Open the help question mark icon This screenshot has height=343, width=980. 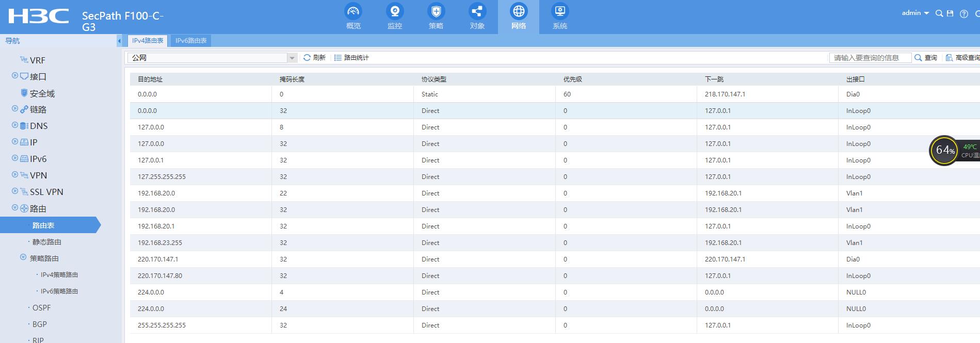[963, 14]
